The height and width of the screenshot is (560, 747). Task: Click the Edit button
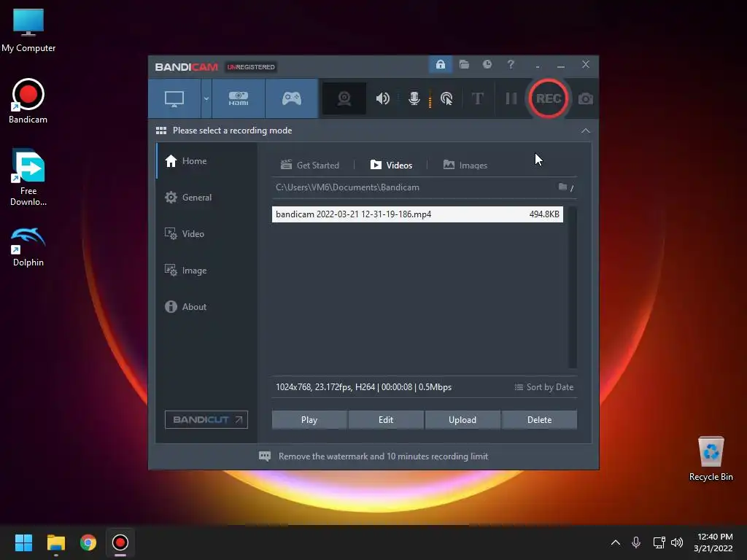click(x=386, y=419)
